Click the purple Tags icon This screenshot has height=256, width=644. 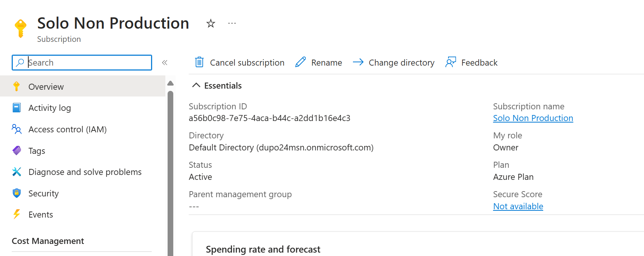click(x=17, y=151)
